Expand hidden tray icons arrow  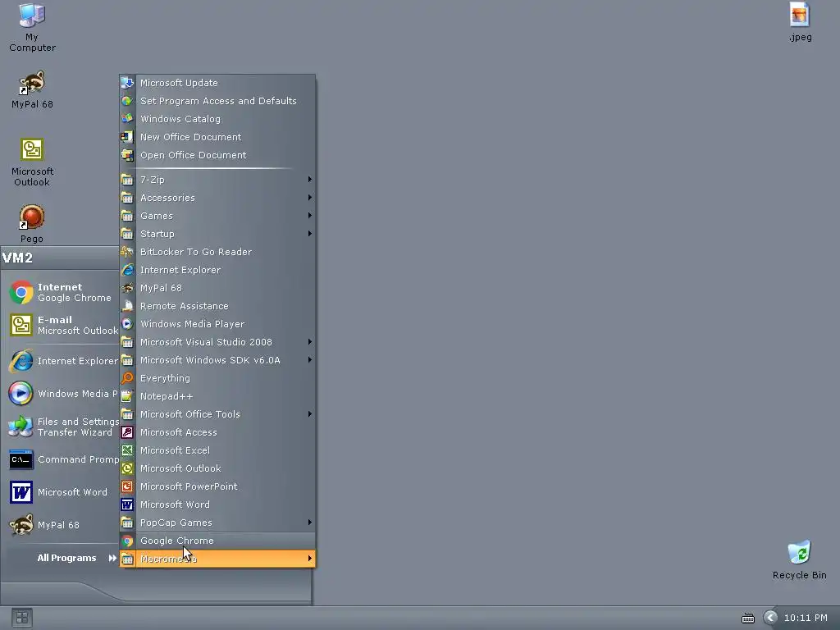[x=769, y=618]
